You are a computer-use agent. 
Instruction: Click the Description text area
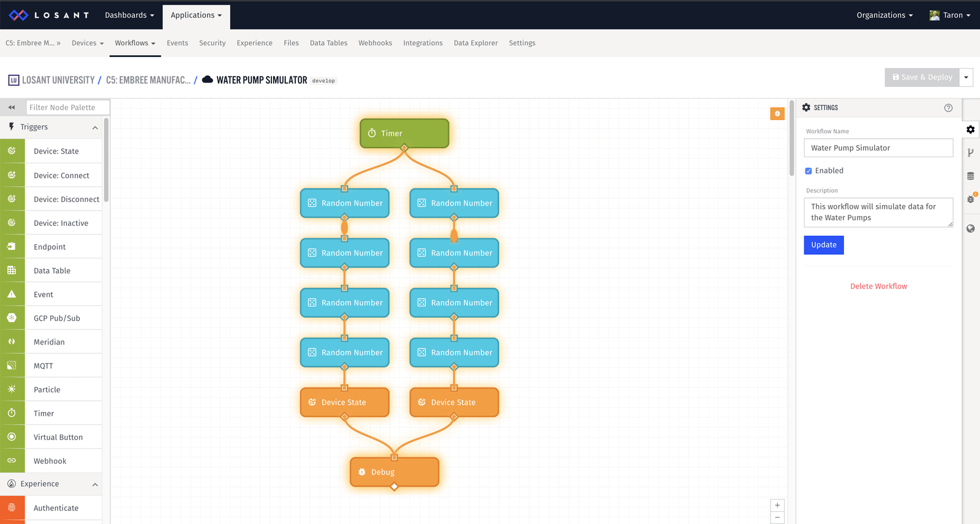point(878,212)
